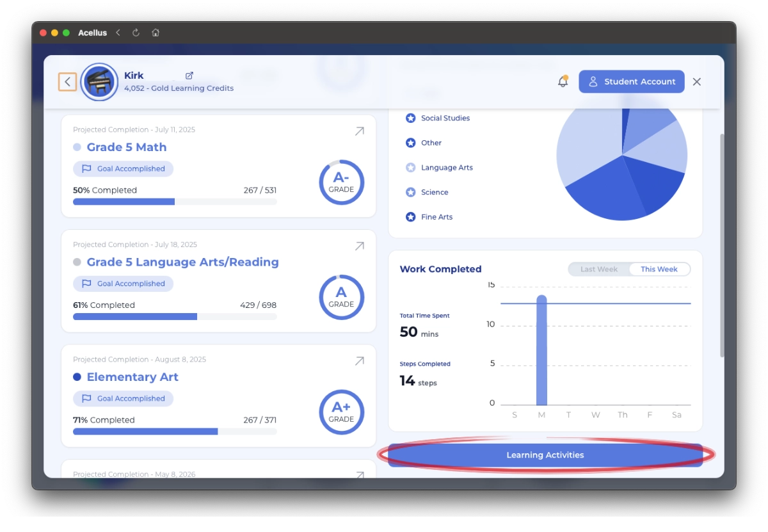Open Grade 5 Math details arrow

(x=359, y=131)
